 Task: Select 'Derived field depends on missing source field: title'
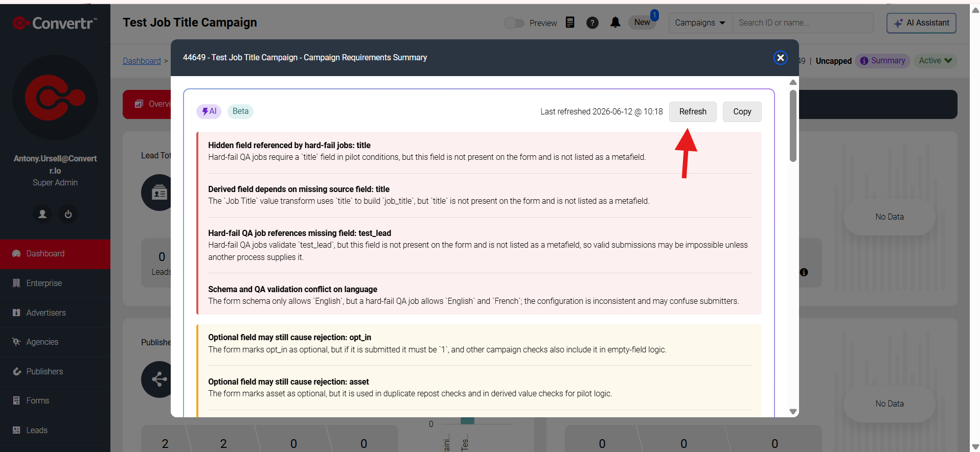(299, 189)
